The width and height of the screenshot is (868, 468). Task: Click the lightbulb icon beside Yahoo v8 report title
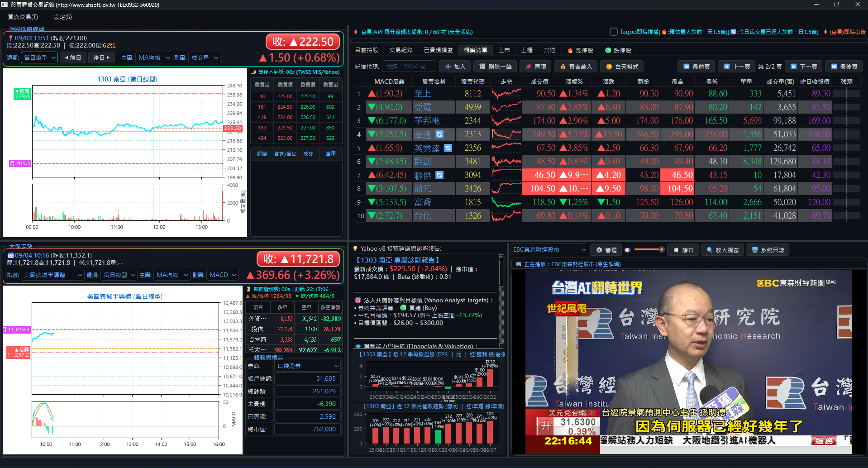[355, 248]
